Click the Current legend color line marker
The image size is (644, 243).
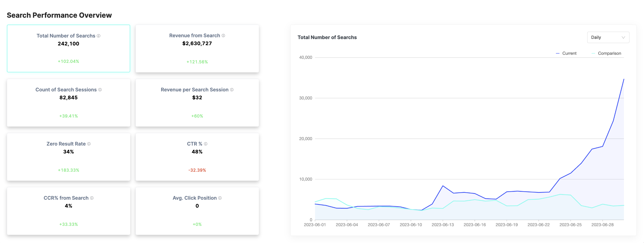(x=558, y=53)
